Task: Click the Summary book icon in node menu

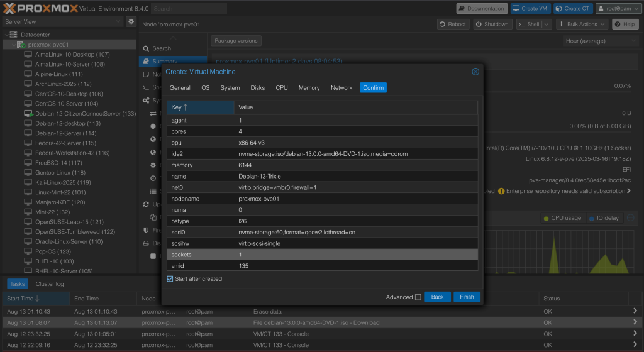Action: pyautogui.click(x=146, y=62)
